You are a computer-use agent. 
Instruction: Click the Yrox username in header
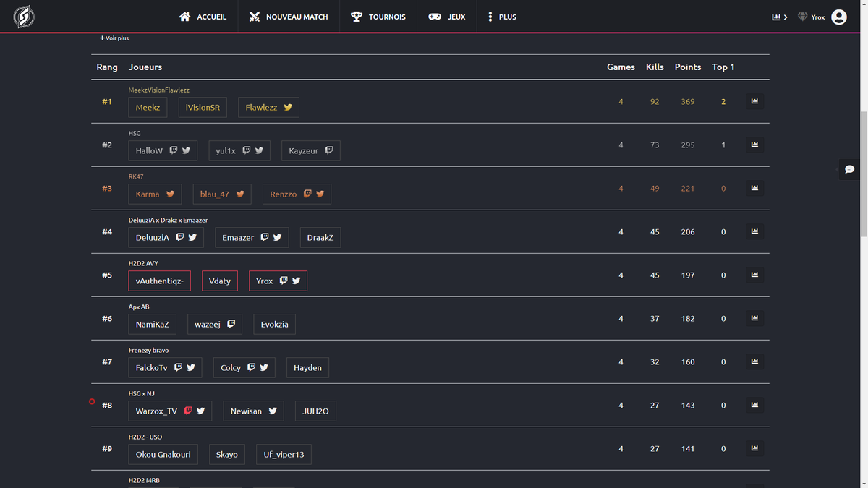818,17
